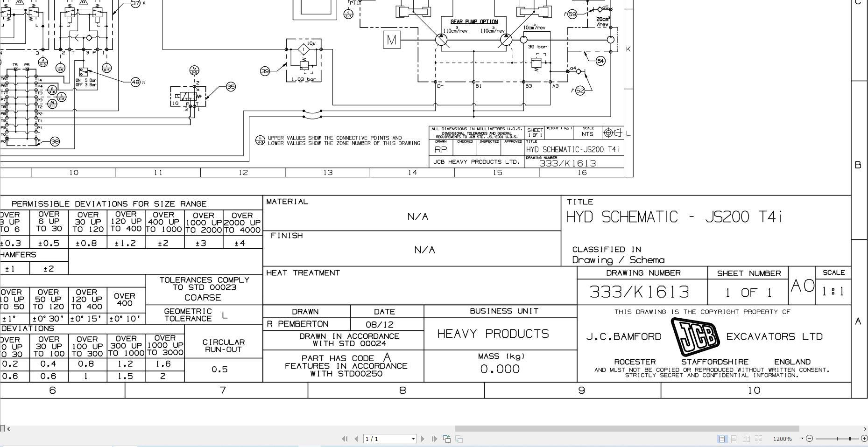
Task: Toggle two-page facing view mode
Action: (x=747, y=439)
